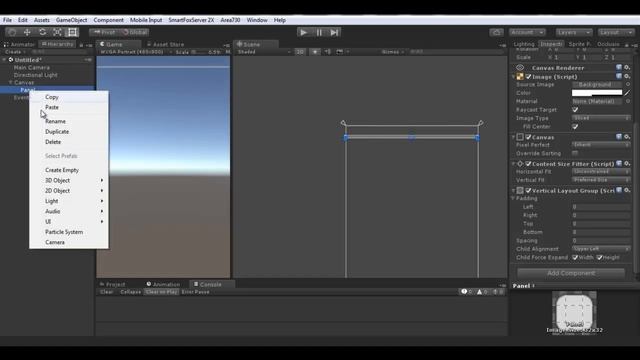The image size is (640, 360).
Task: Open the Account dropdown
Action: click(527, 32)
